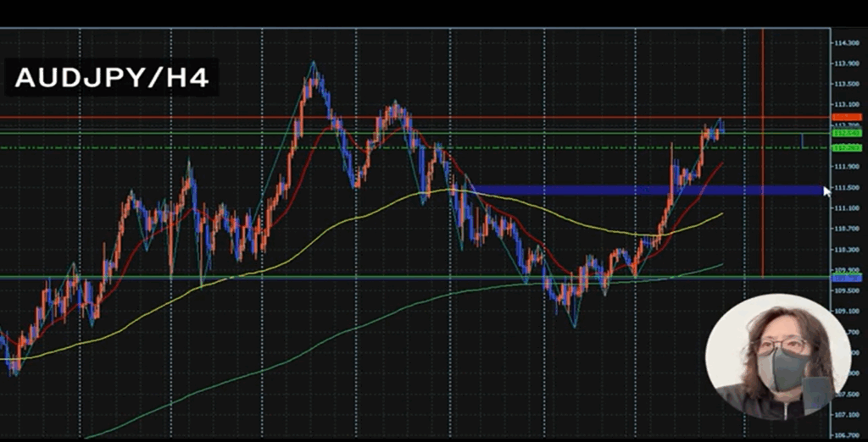Click the upper green price tag on axis
The image size is (868, 442).
847,133
